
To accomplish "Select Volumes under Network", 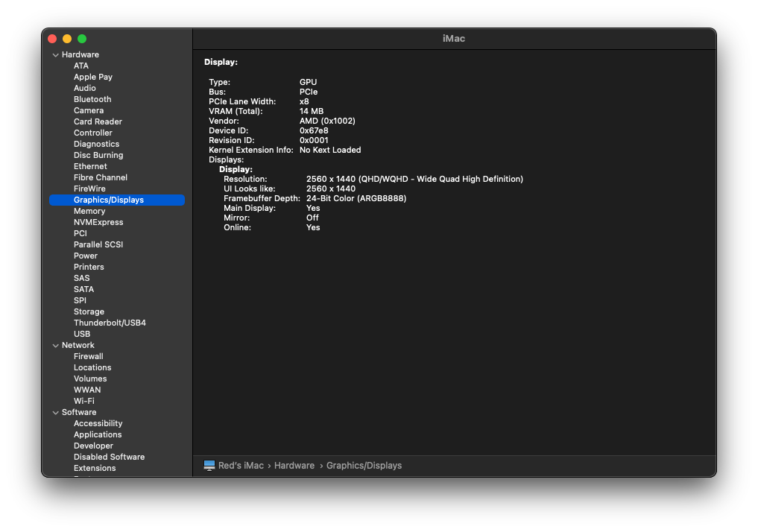I will coord(90,379).
